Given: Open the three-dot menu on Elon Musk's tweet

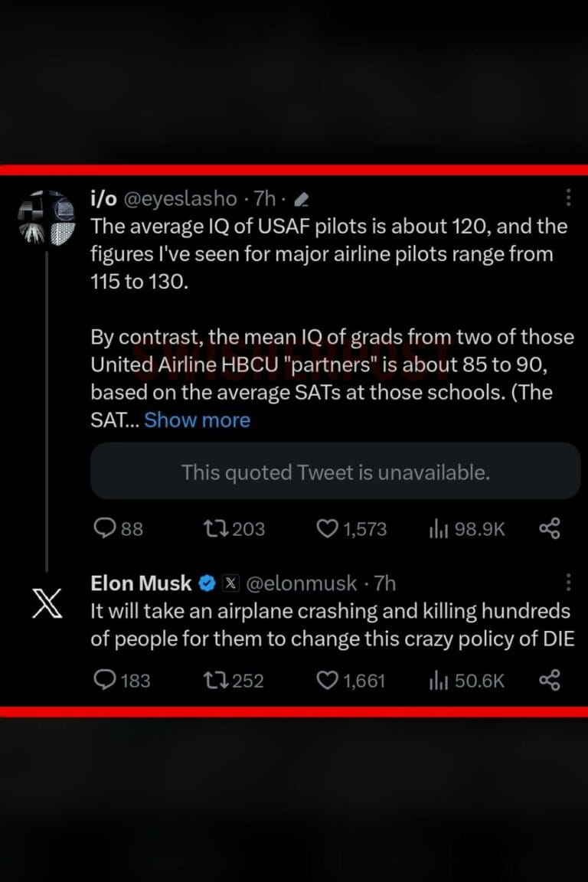Looking at the screenshot, I should click(568, 583).
